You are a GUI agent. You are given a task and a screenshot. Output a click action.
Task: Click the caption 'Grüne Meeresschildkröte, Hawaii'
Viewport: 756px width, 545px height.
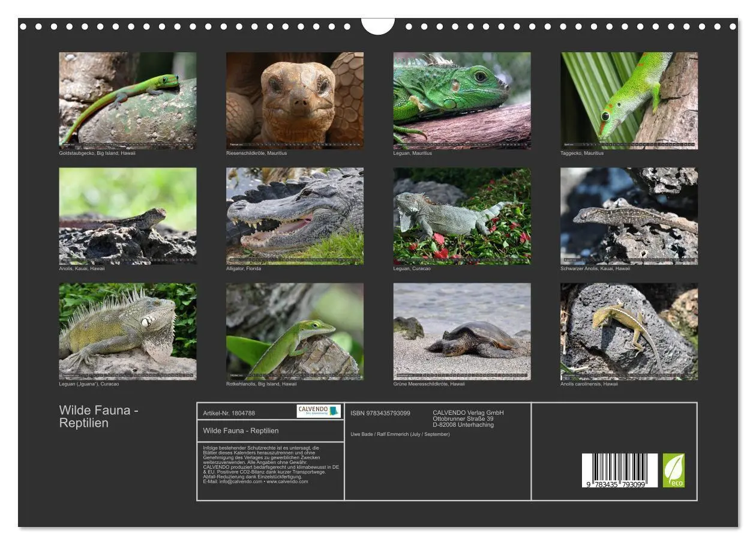430,384
